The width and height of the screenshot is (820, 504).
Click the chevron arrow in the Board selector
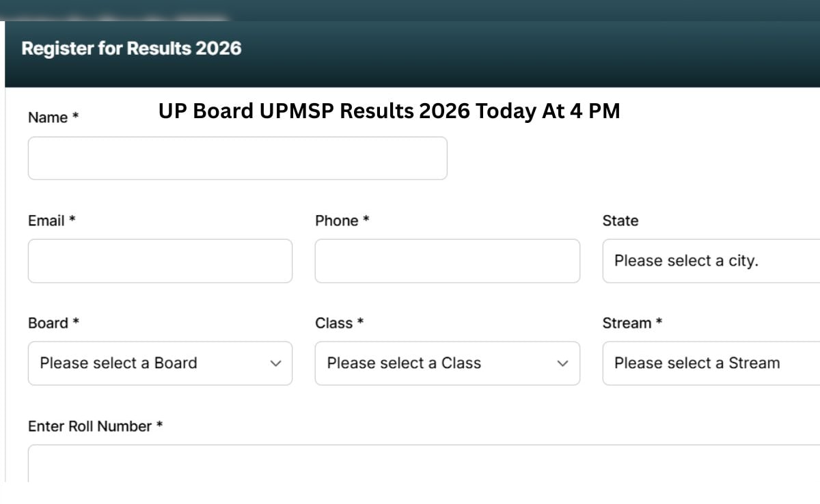[x=276, y=363]
